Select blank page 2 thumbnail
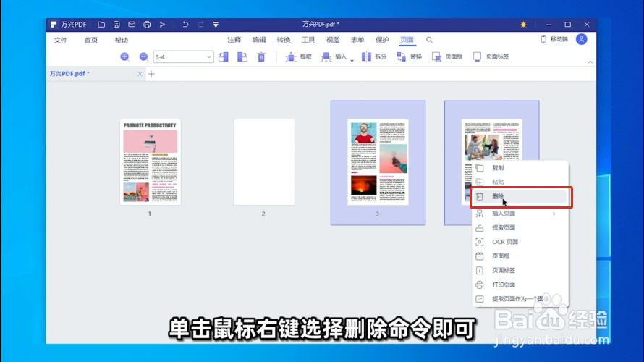The height and width of the screenshot is (362, 644). coord(264,162)
